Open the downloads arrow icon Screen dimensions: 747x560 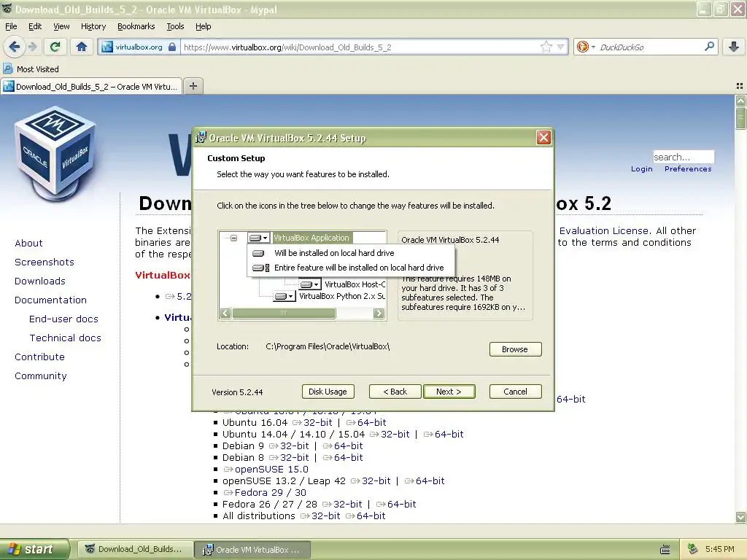(734, 46)
